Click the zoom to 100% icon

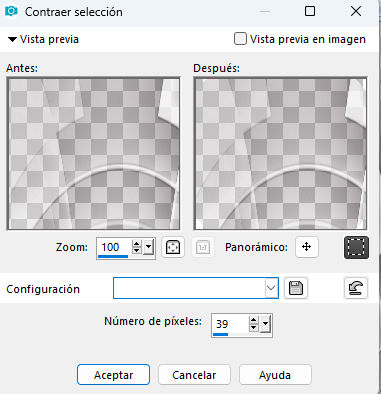coord(203,247)
